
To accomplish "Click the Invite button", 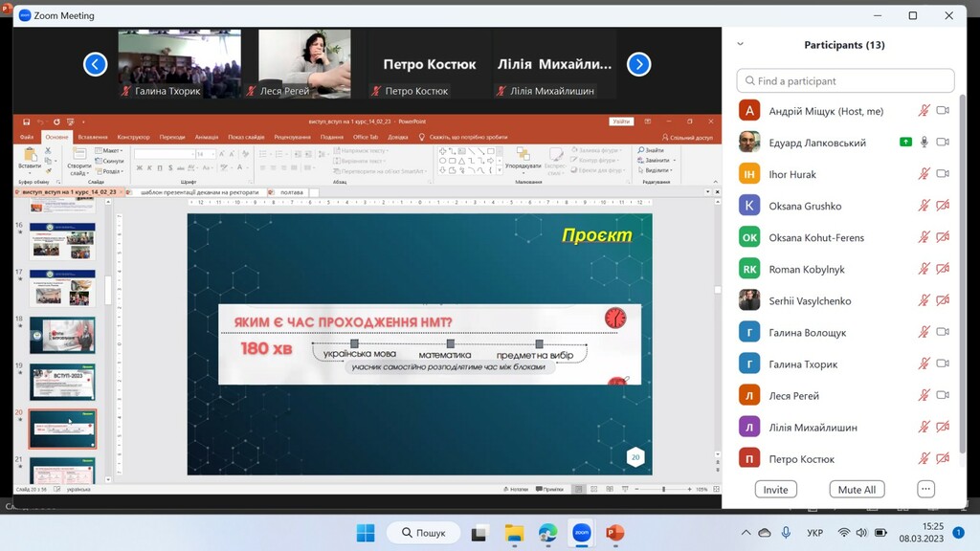I will (x=775, y=489).
